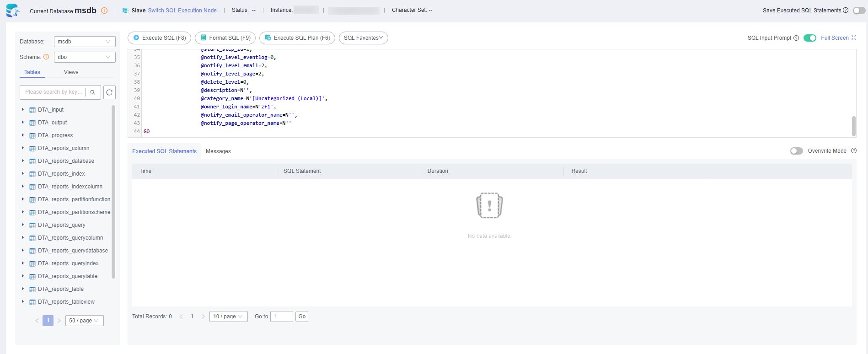Click help icon next to Overwrite Mode
The image size is (868, 354).
[x=854, y=150]
